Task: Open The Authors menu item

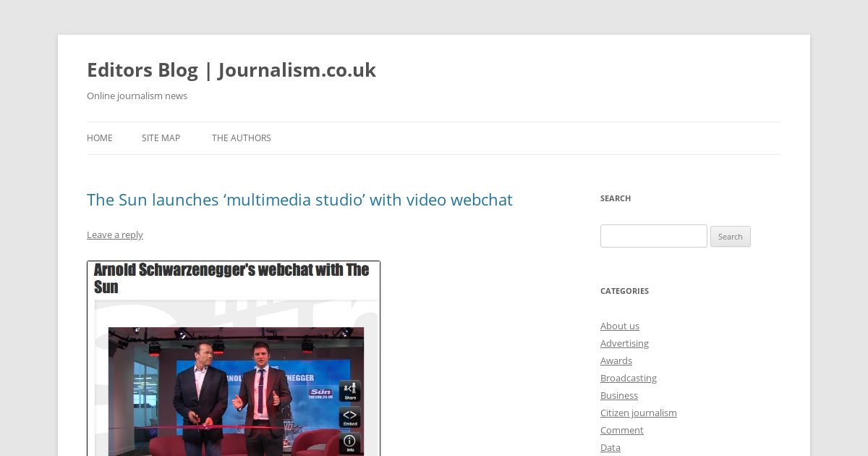Action: tap(242, 138)
